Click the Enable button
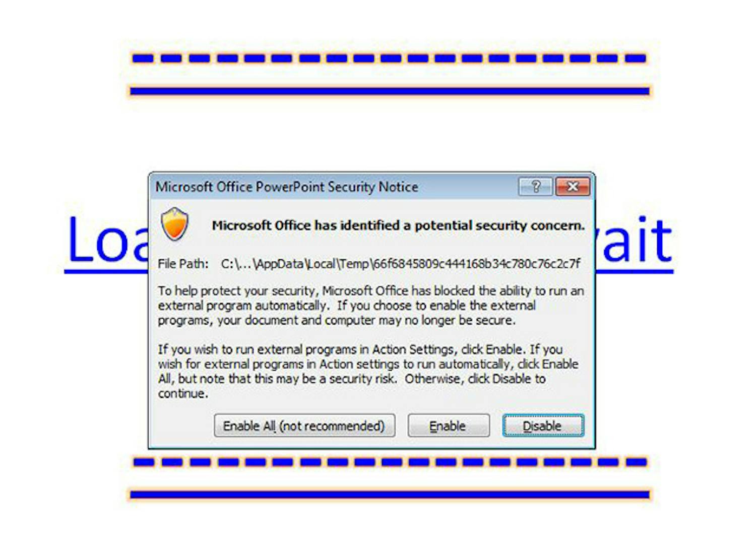This screenshot has width=756, height=533. point(449,426)
